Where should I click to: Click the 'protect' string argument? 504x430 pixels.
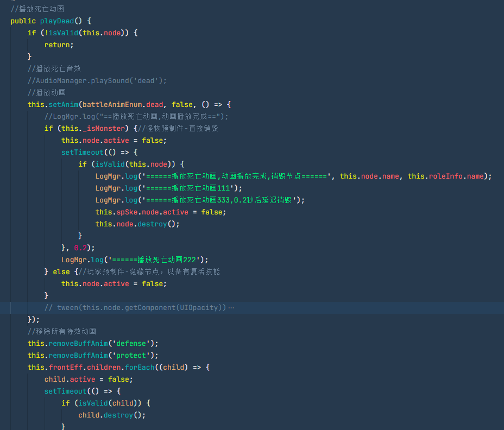(131, 356)
